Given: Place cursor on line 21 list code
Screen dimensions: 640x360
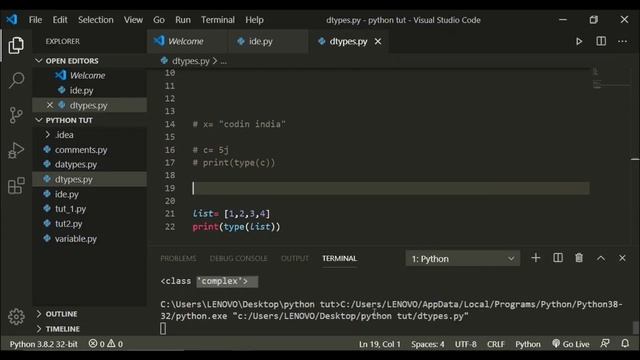Looking at the screenshot, I should 231,213.
